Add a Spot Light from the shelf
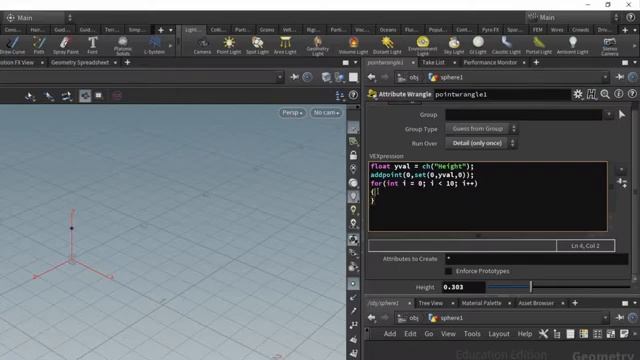 pos(258,45)
